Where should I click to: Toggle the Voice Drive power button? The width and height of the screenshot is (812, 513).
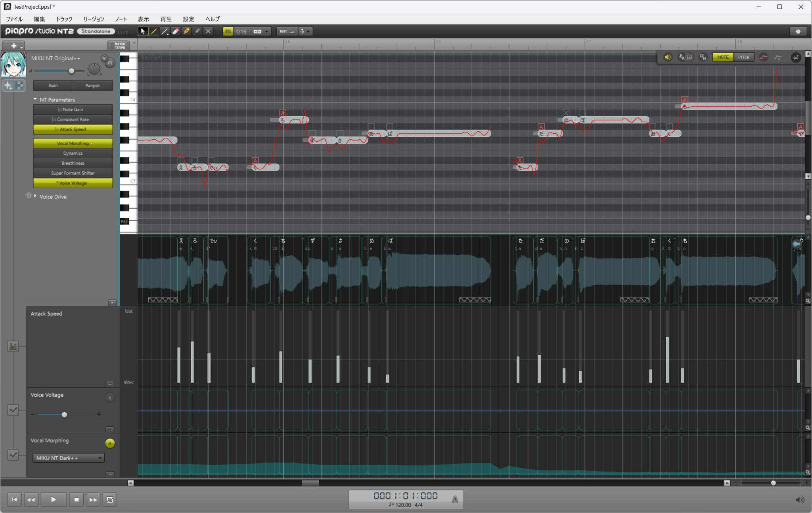[x=29, y=196]
